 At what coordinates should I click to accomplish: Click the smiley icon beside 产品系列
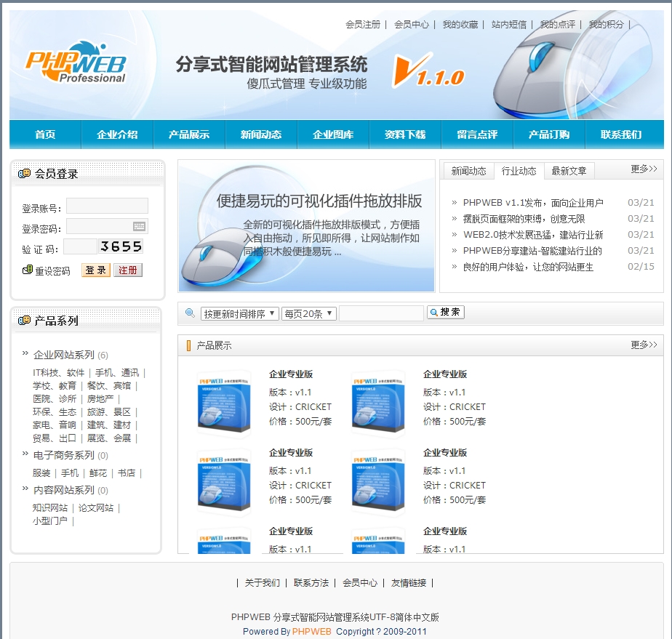(x=25, y=321)
